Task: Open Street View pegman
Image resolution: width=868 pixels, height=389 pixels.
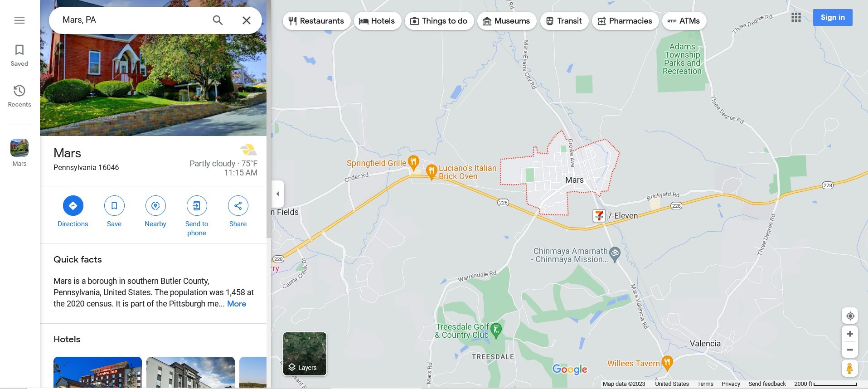Action: pos(850,368)
